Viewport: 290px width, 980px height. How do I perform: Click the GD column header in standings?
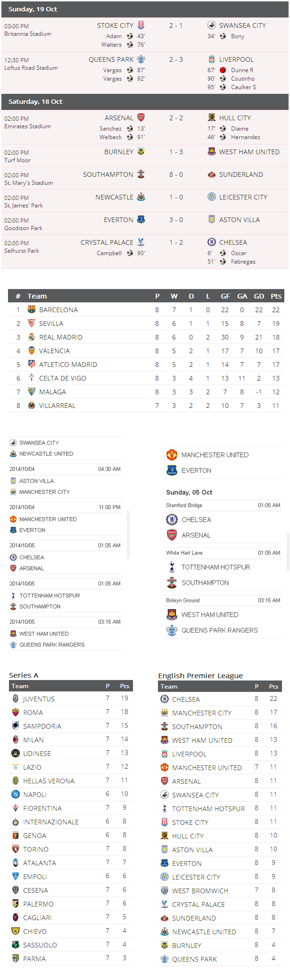[259, 296]
